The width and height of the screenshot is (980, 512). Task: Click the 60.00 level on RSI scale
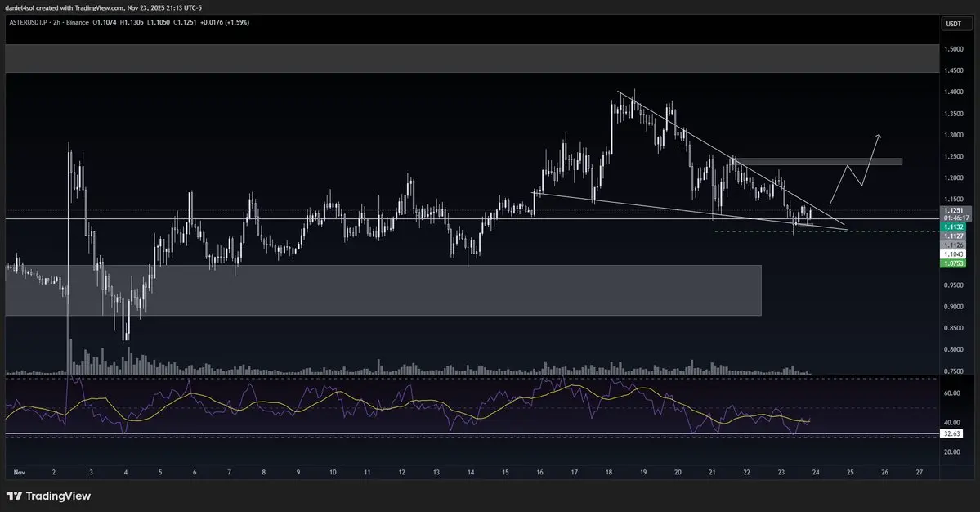[x=951, y=393]
